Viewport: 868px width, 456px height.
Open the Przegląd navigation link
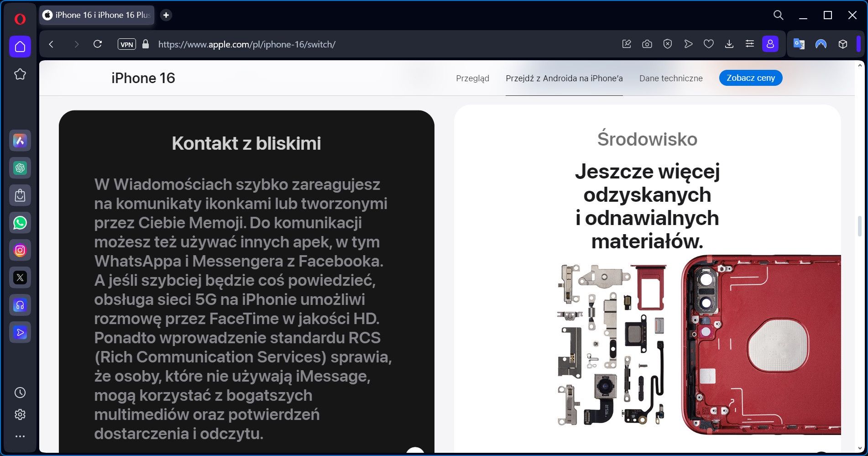coord(472,78)
